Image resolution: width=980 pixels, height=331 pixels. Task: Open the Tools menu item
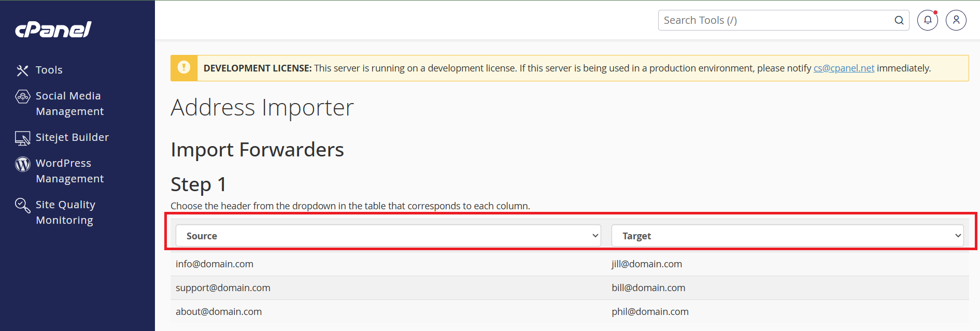tap(49, 70)
